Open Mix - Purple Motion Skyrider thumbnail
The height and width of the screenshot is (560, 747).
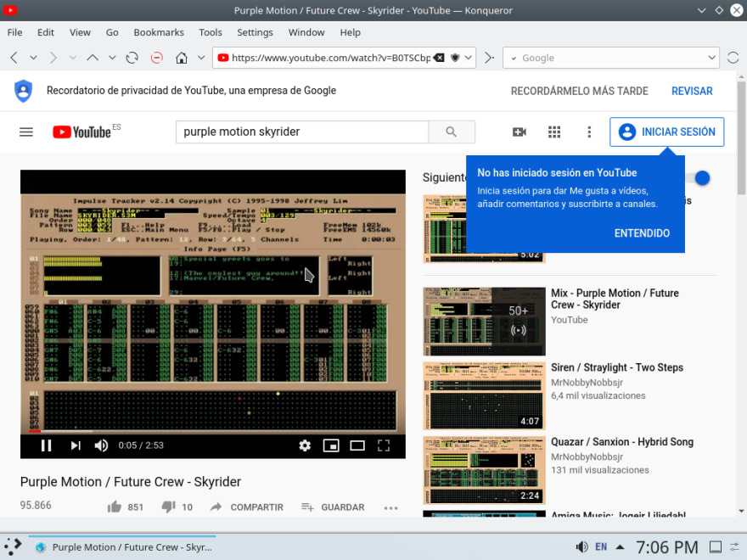click(484, 322)
